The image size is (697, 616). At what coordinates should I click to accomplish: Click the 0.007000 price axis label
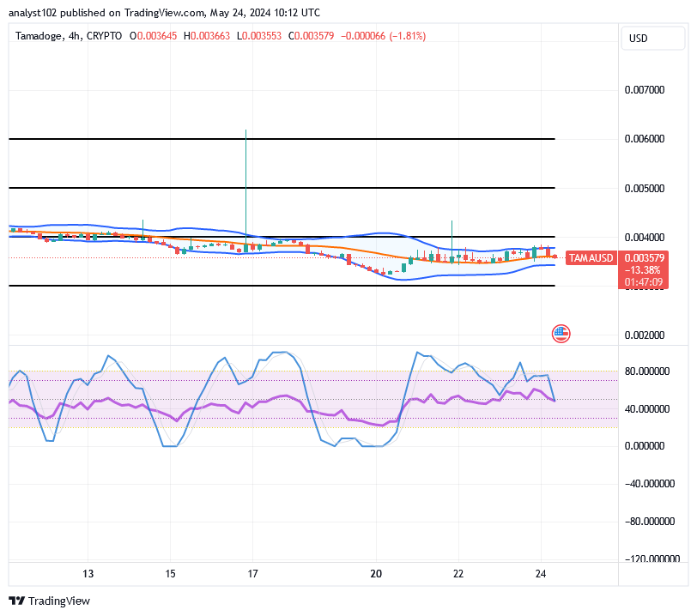644,90
